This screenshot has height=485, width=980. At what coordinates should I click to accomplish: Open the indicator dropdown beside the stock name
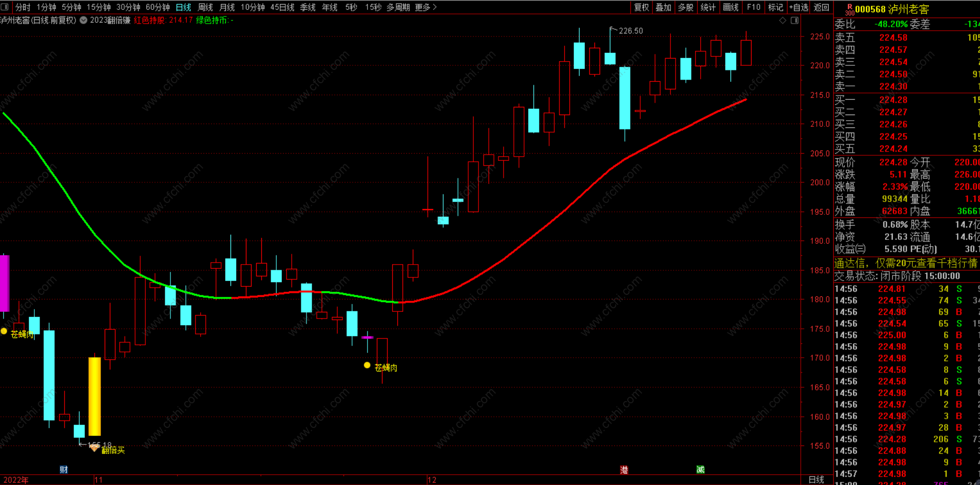(83, 21)
